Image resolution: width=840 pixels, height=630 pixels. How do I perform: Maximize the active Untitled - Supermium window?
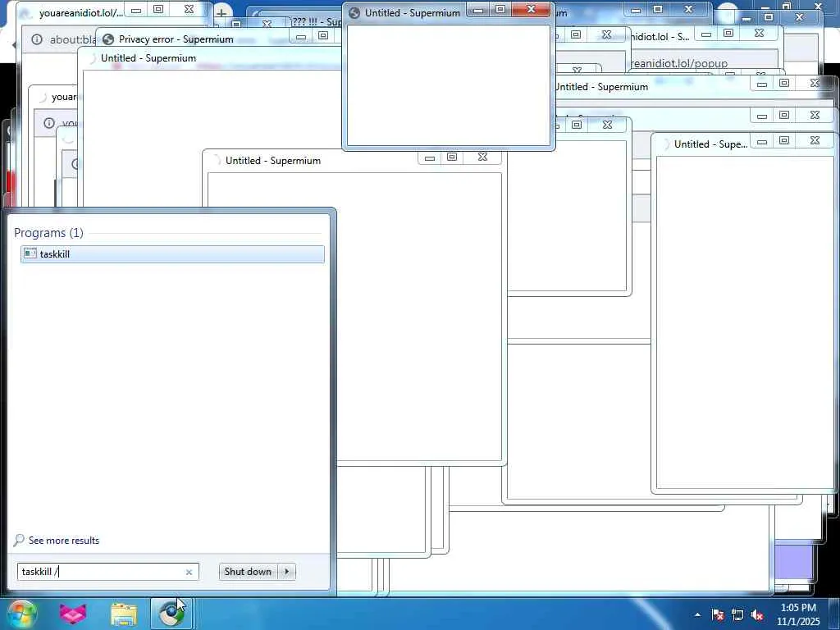click(x=500, y=9)
